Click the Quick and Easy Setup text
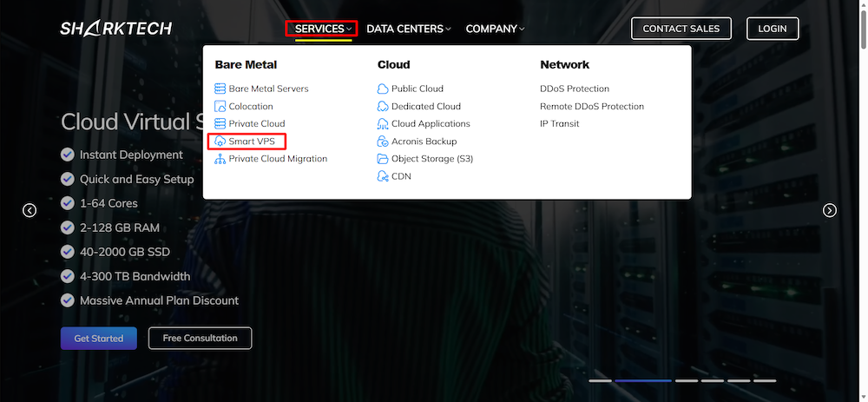Image resolution: width=868 pixels, height=402 pixels. coord(137,180)
